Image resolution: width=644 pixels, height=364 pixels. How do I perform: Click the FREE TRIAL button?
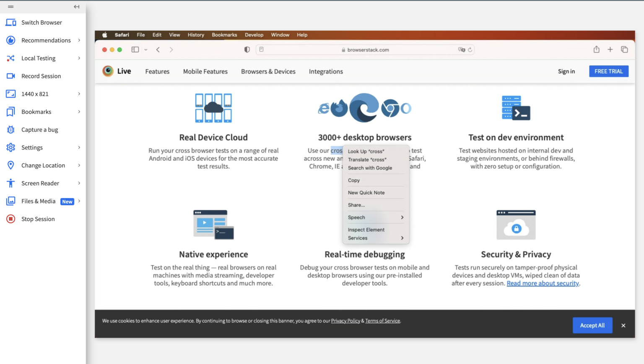609,71
